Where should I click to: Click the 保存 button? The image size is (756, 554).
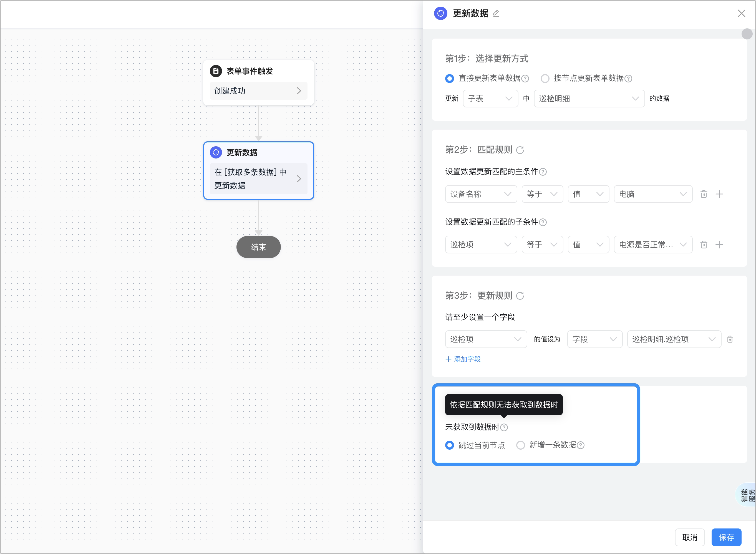(726, 537)
